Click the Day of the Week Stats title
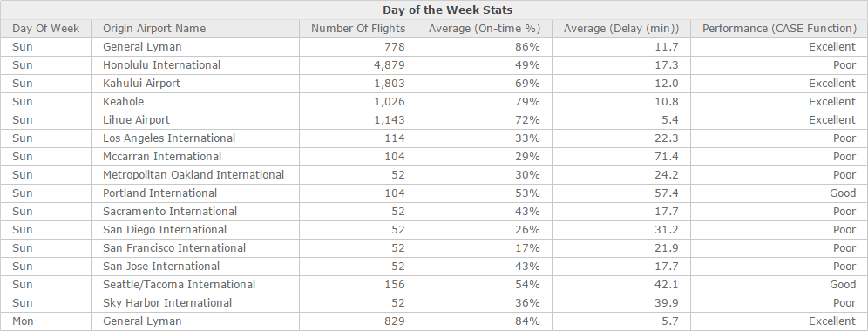This screenshot has width=868, height=331. click(x=447, y=10)
